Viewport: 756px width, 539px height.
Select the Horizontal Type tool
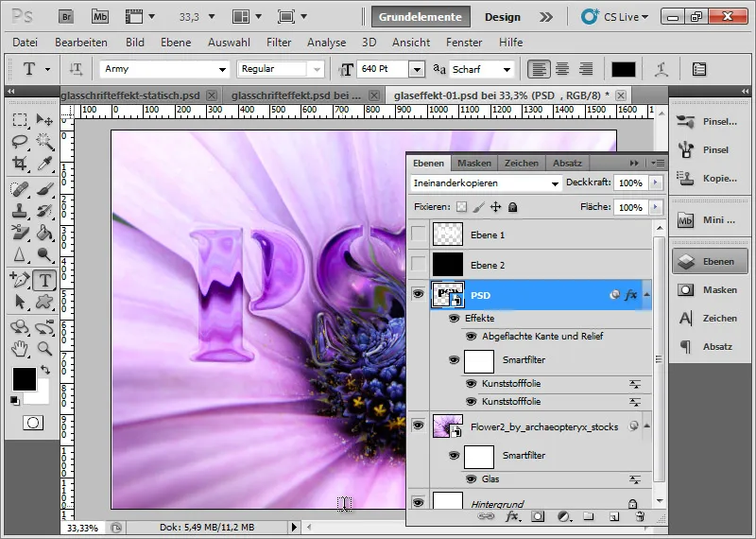point(44,280)
